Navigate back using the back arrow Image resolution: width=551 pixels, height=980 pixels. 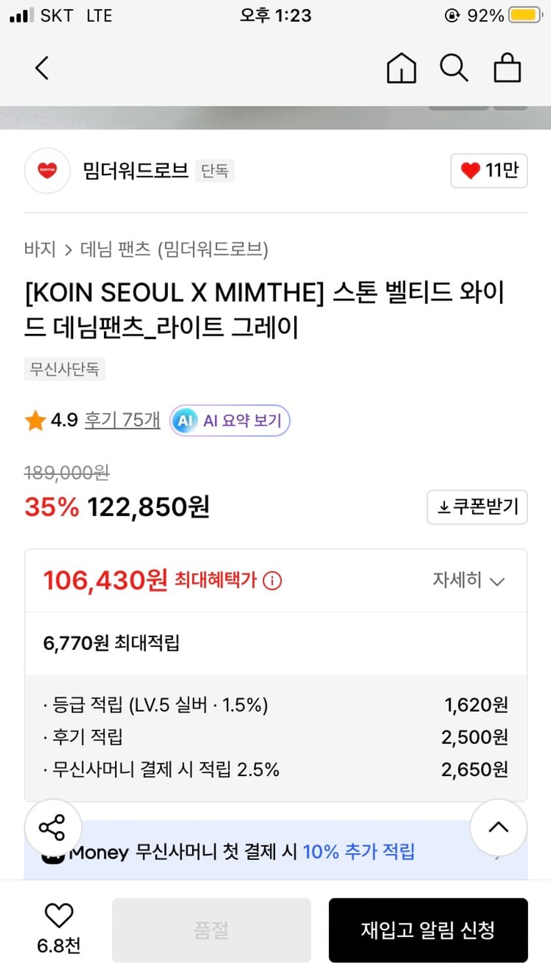pos(42,67)
